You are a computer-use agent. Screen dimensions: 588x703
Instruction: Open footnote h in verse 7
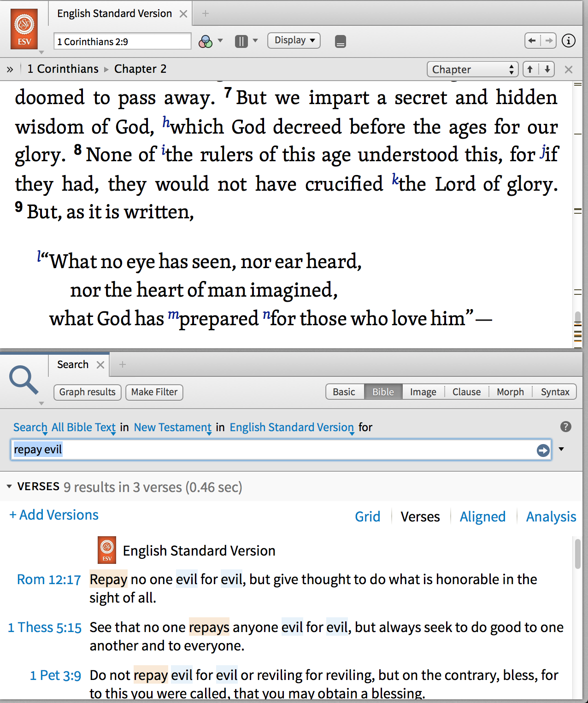(166, 122)
